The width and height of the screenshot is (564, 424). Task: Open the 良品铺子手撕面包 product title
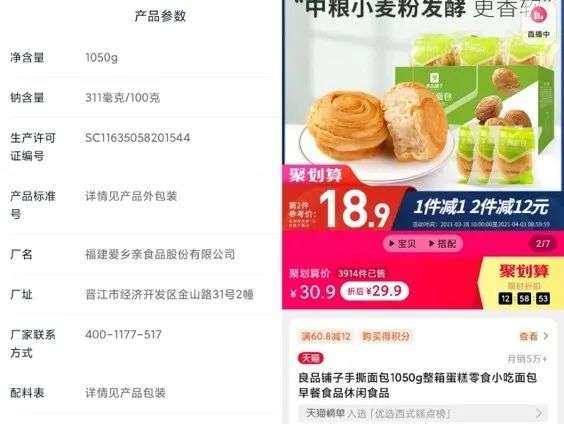pyautogui.click(x=417, y=385)
